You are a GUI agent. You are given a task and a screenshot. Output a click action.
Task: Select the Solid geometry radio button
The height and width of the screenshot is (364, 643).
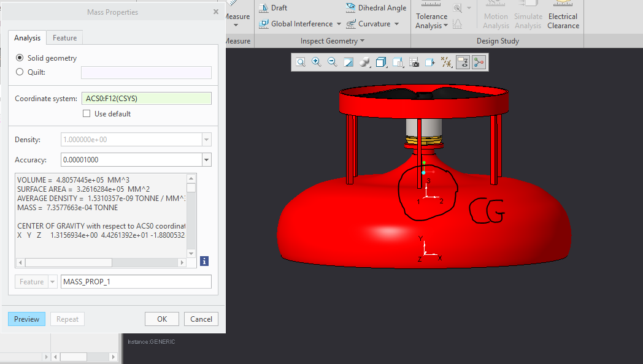pyautogui.click(x=19, y=58)
